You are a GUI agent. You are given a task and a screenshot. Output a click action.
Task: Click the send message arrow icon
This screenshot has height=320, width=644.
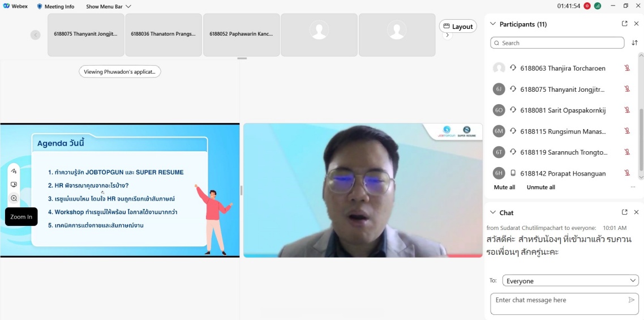pyautogui.click(x=631, y=300)
